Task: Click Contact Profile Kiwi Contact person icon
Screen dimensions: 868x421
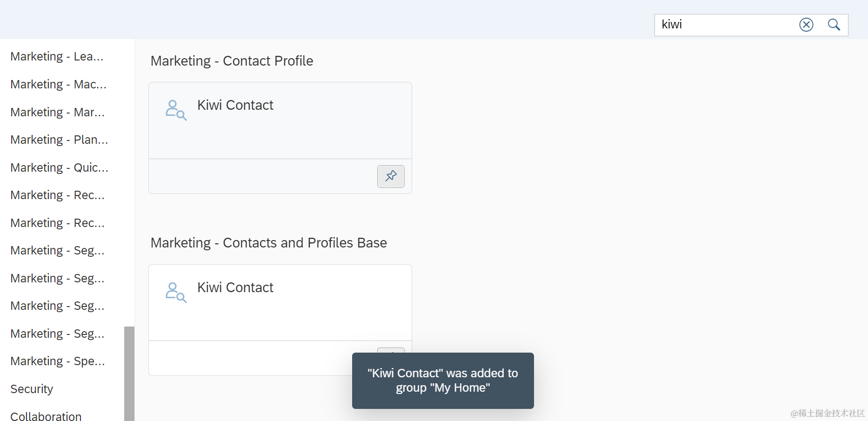Action: click(x=176, y=110)
